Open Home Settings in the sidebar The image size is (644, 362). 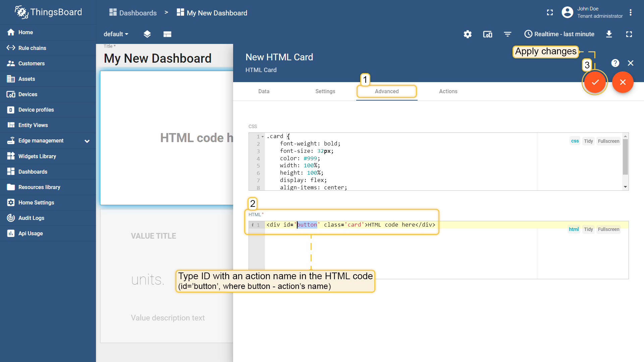click(48, 202)
